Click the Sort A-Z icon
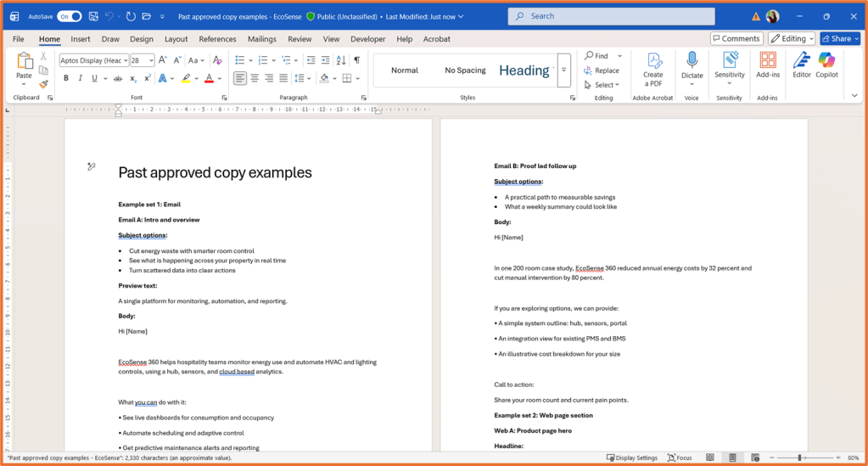Screen dimensions: 868x466 [x=341, y=60]
